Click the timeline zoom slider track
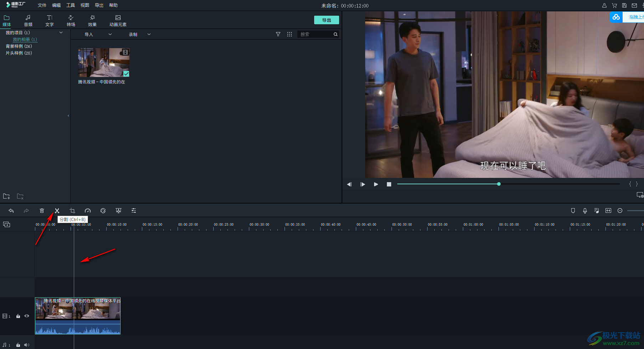 (635, 211)
